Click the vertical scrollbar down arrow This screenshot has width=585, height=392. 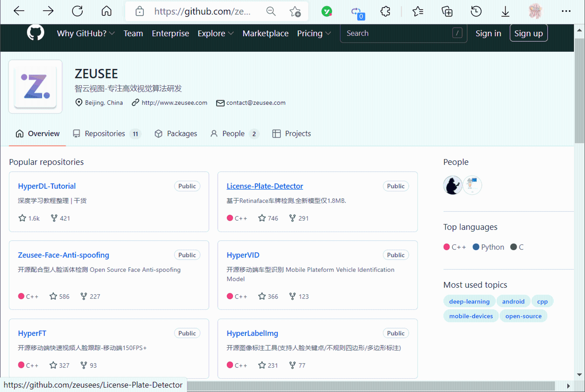(x=579, y=375)
